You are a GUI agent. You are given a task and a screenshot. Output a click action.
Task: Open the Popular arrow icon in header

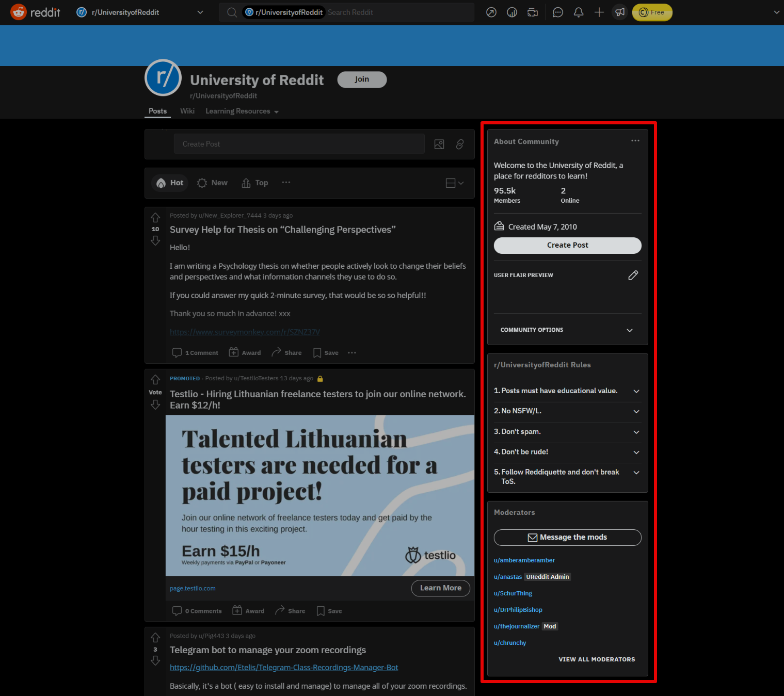pyautogui.click(x=491, y=12)
